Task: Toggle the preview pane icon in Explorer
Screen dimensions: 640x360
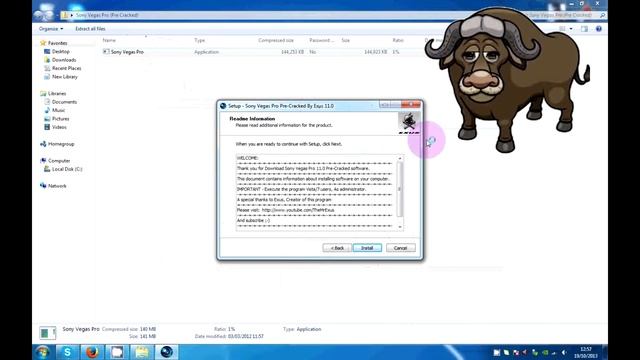Action: pos(584,29)
